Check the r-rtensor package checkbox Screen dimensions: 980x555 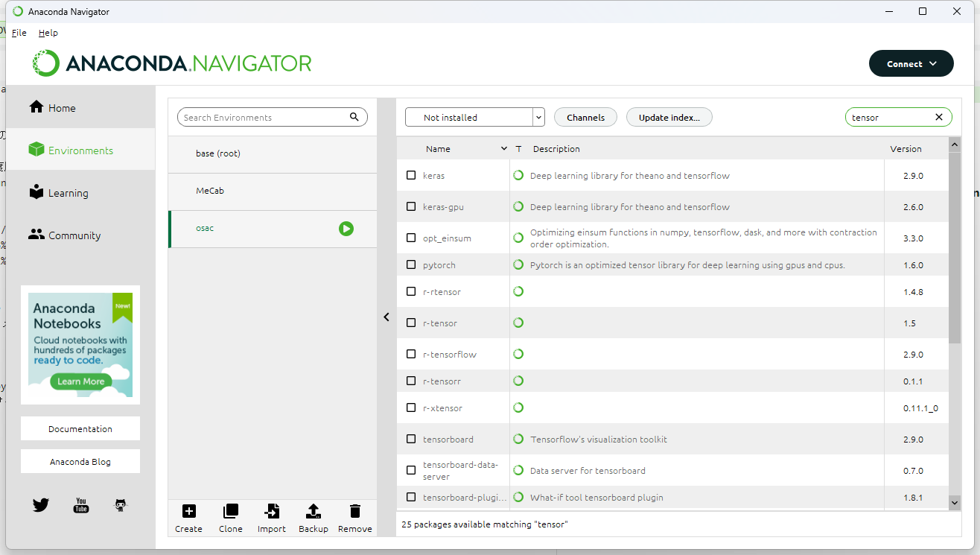(411, 291)
